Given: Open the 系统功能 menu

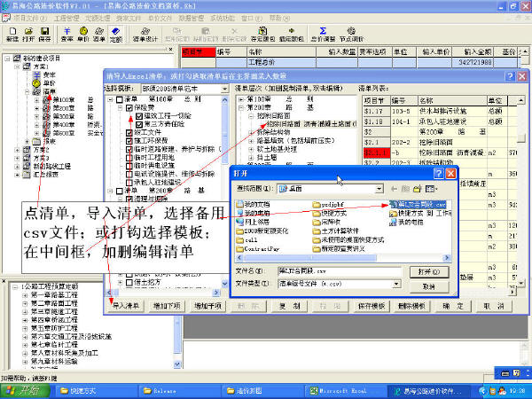Looking at the screenshot, I should [x=223, y=18].
